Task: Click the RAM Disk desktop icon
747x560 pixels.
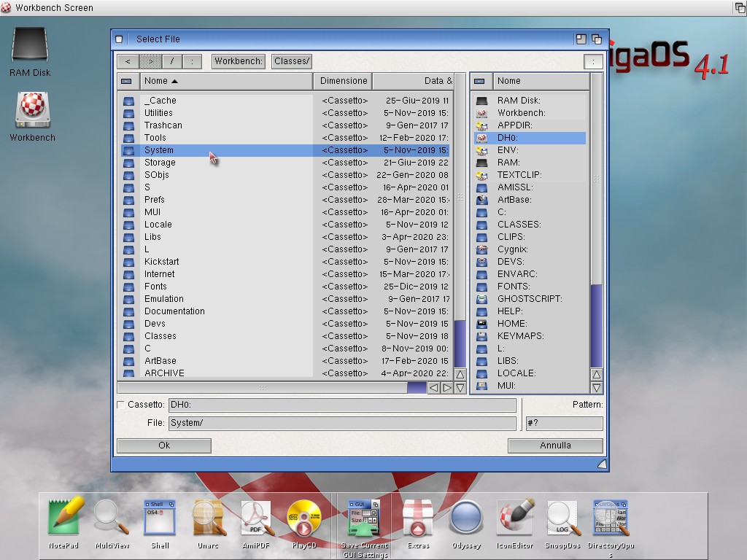Action: [x=30, y=46]
